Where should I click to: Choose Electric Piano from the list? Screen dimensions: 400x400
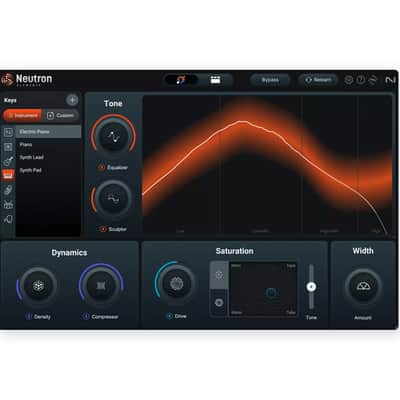coord(48,132)
